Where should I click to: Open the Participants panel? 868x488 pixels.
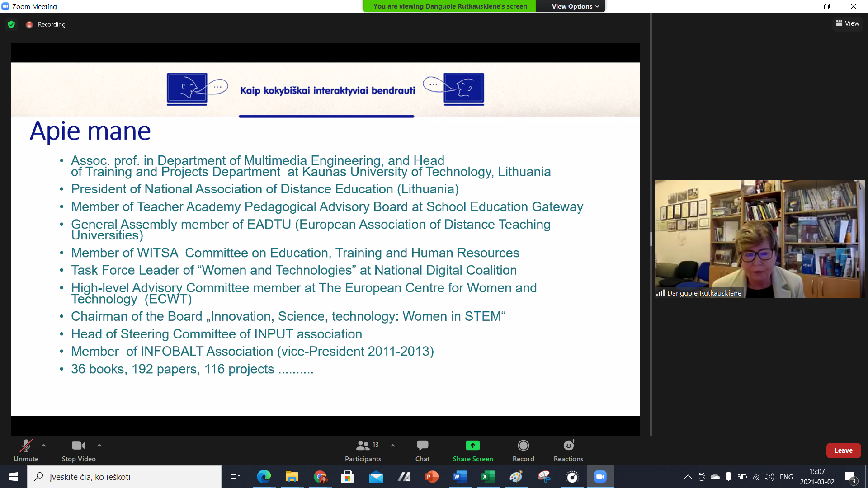(363, 450)
